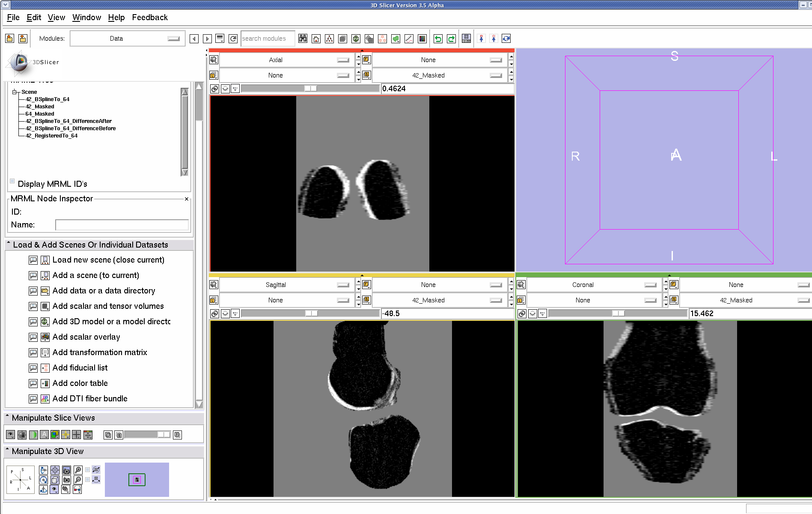Enable the Display MRML ID's checkbox
The width and height of the screenshot is (812, 514).
pyautogui.click(x=12, y=181)
